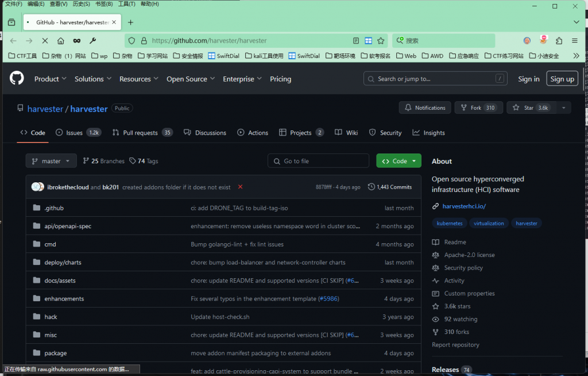The height and width of the screenshot is (376, 588).
Task: Fork the harvester repository
Action: [478, 108]
